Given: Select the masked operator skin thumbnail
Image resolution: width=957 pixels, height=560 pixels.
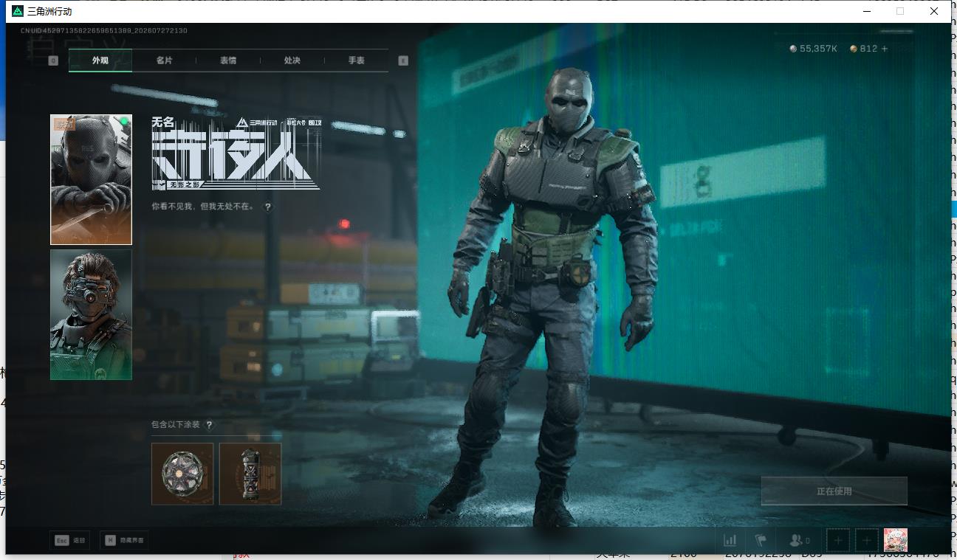Looking at the screenshot, I should coord(91,179).
